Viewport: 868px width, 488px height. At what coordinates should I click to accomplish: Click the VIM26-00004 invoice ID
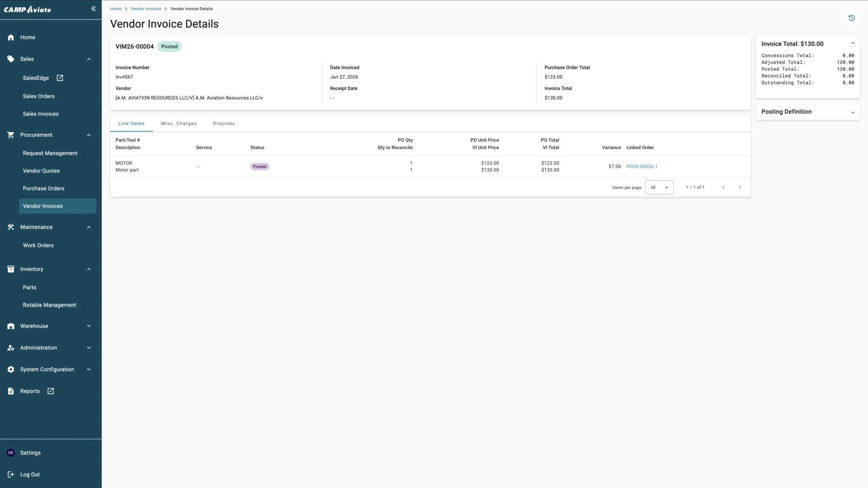tap(134, 46)
